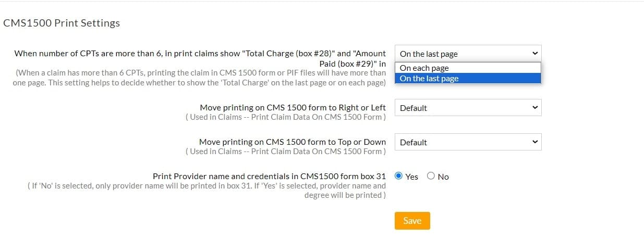Choose the highlighted "On the last page" option
The height and width of the screenshot is (239, 644).
429,79
